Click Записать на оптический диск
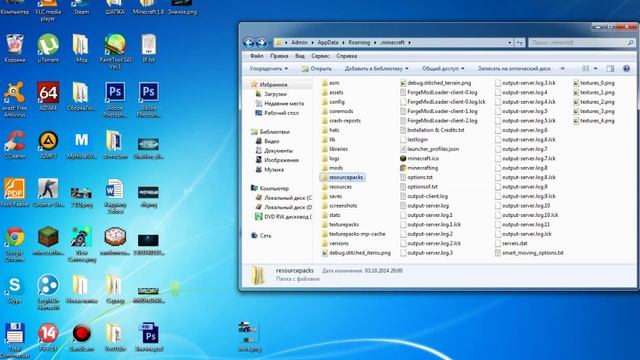 514,69
